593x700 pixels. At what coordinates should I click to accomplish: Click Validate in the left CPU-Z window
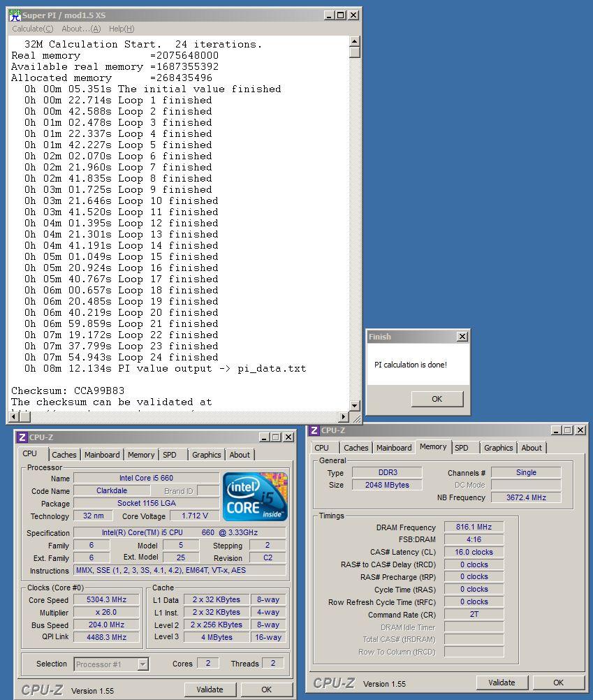[210, 690]
